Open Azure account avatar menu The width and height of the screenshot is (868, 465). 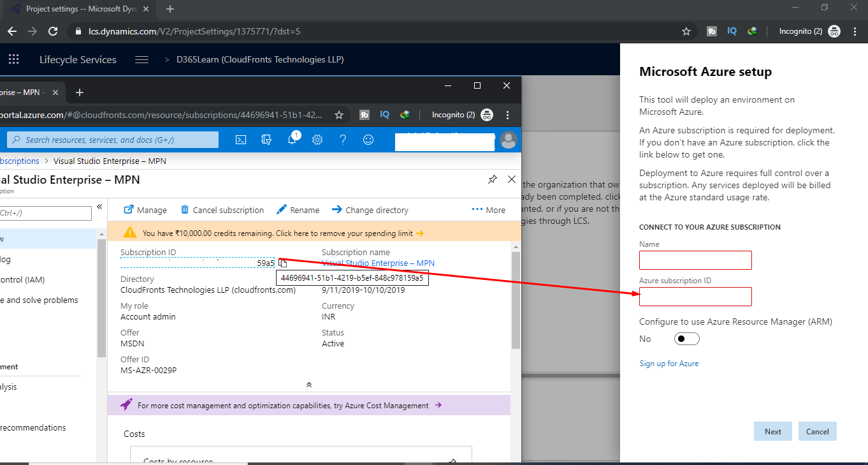coord(509,140)
